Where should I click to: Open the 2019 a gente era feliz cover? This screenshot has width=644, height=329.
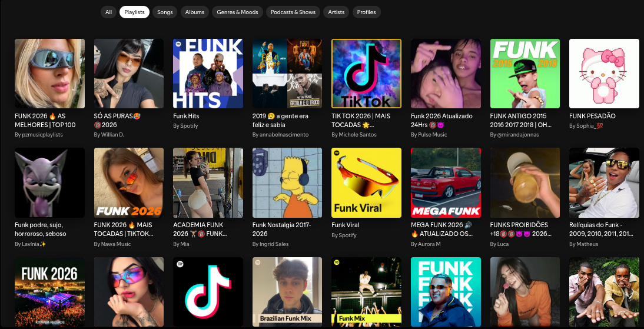click(x=287, y=74)
